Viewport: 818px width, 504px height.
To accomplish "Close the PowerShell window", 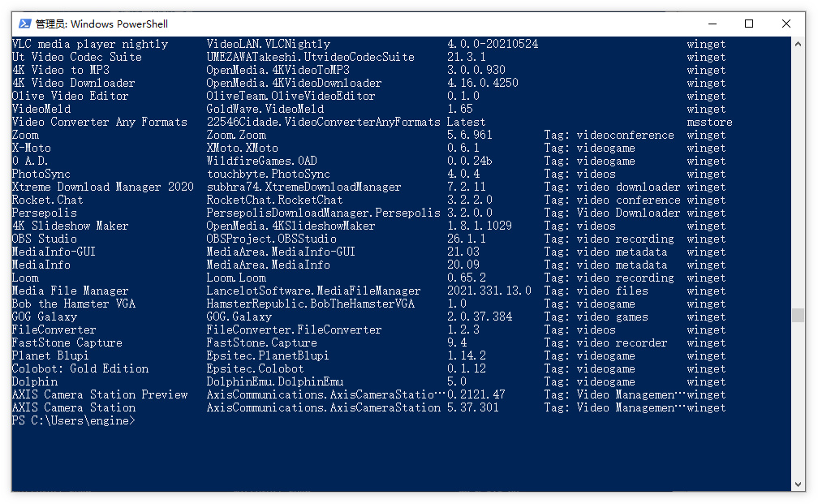I will tap(786, 24).
